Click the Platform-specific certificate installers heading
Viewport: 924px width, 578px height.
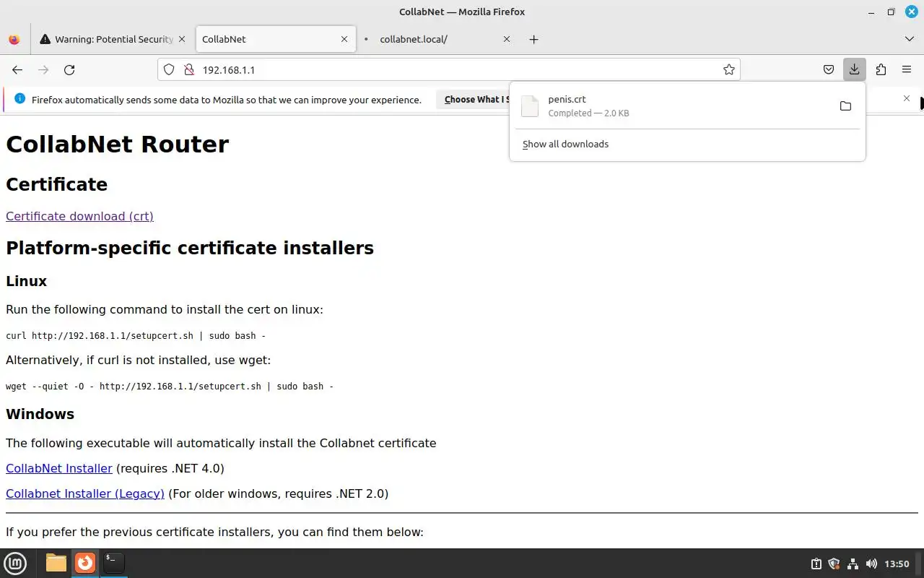click(190, 248)
